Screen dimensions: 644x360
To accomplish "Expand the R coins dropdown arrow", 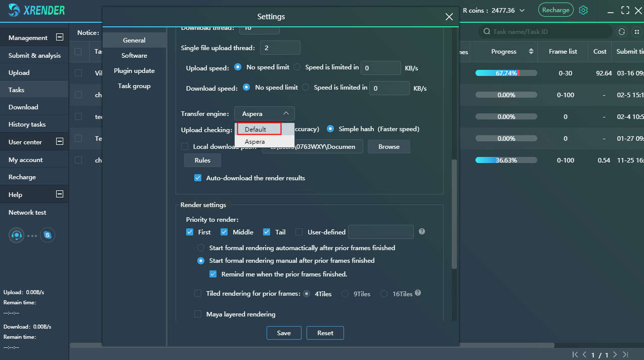I will pyautogui.click(x=522, y=11).
